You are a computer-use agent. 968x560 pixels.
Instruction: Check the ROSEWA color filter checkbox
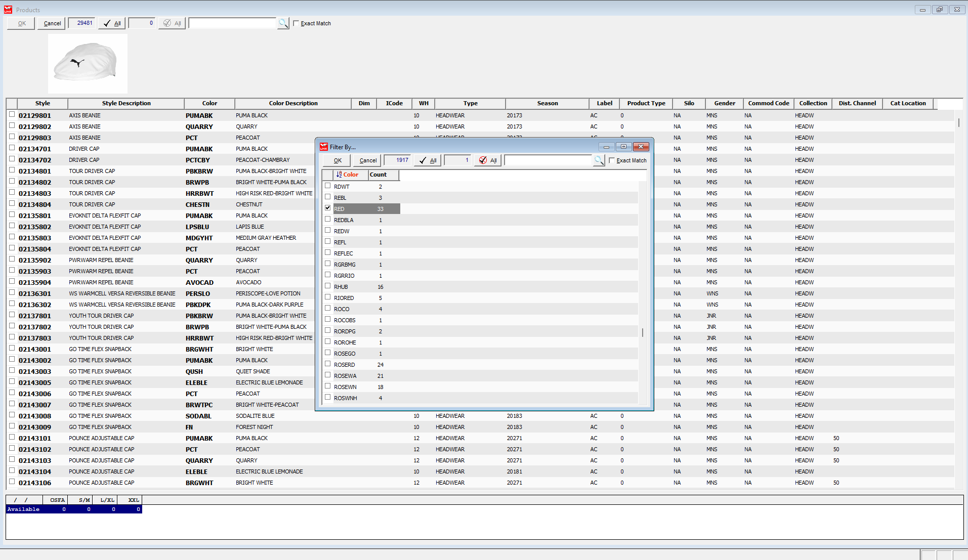click(328, 375)
